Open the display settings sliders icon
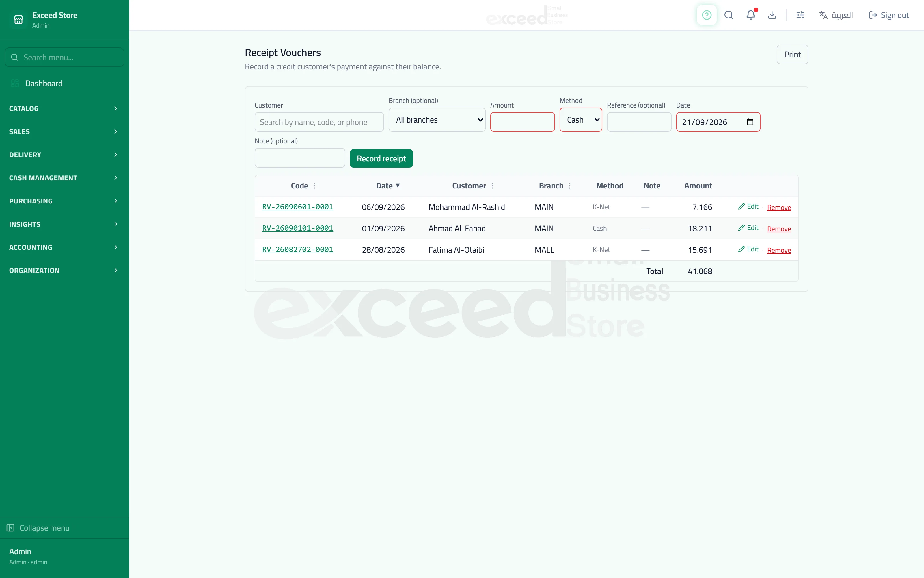This screenshot has width=924, height=578. coord(800,15)
